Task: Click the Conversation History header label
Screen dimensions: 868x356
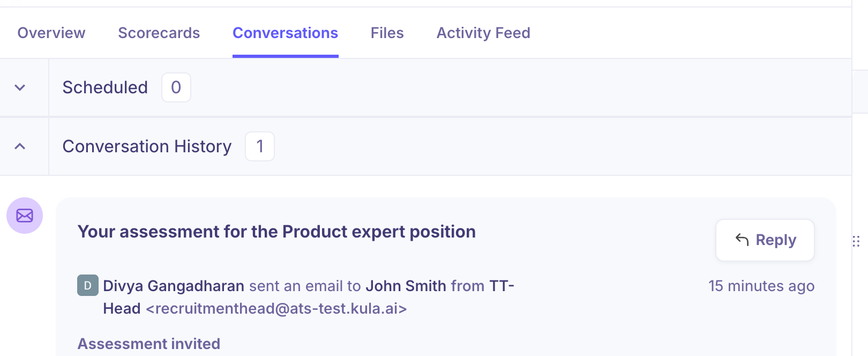Action: pos(147,146)
